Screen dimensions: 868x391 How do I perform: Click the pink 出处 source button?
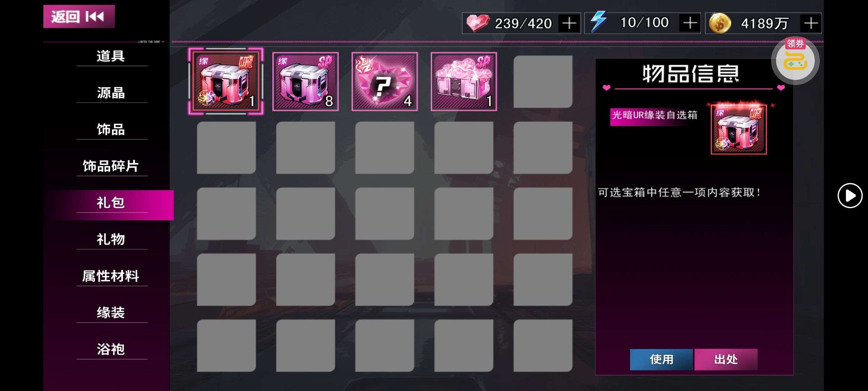click(x=726, y=360)
